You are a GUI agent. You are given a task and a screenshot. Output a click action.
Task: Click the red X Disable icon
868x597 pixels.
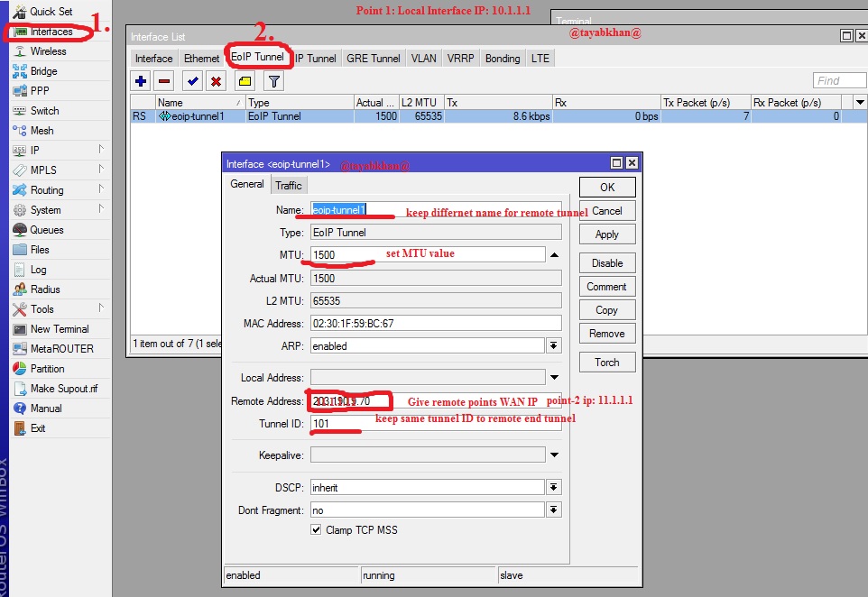[x=216, y=81]
